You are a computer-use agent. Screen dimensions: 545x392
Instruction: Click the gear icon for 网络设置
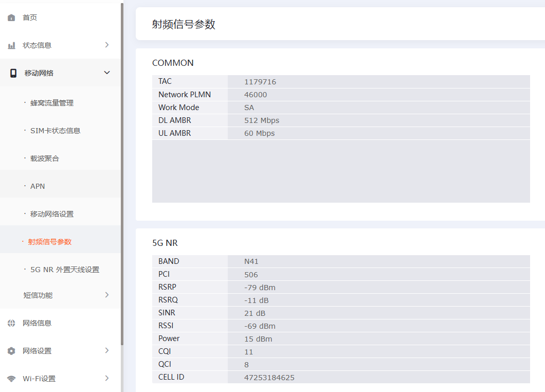pos(11,351)
